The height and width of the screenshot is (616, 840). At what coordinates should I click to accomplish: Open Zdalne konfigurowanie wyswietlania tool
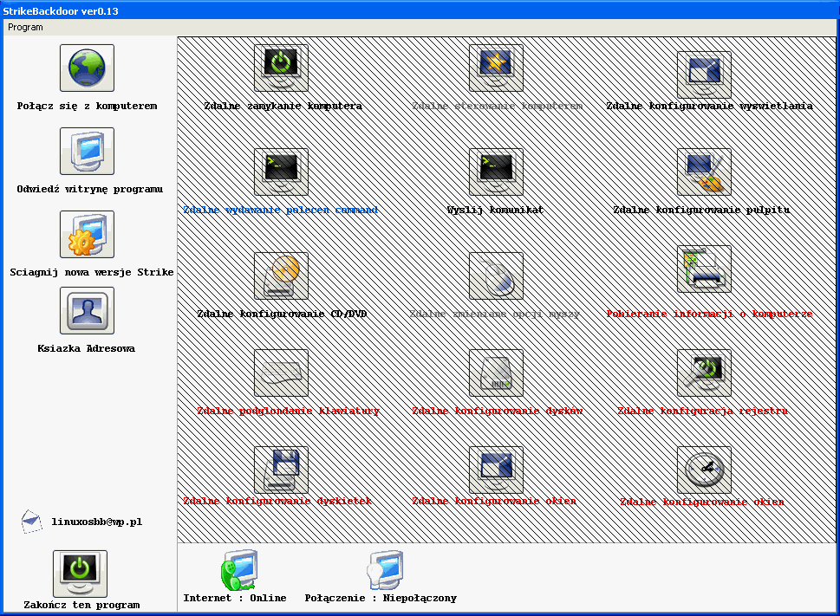[x=704, y=68]
